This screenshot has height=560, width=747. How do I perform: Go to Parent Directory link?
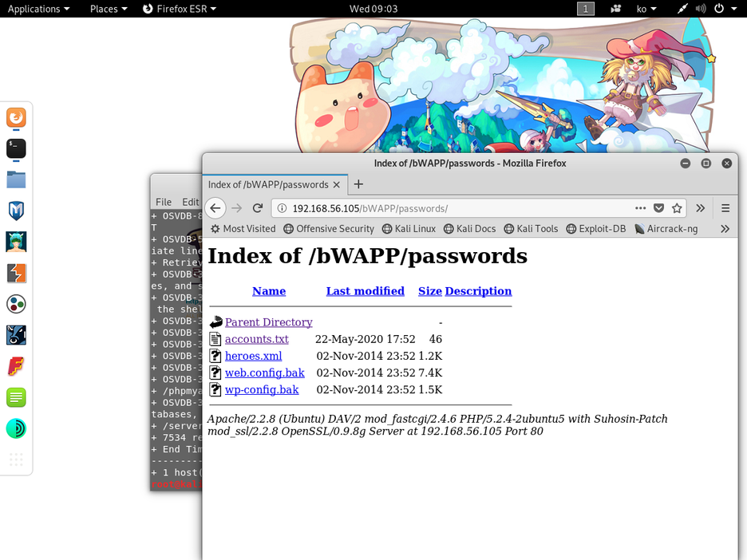[269, 322]
